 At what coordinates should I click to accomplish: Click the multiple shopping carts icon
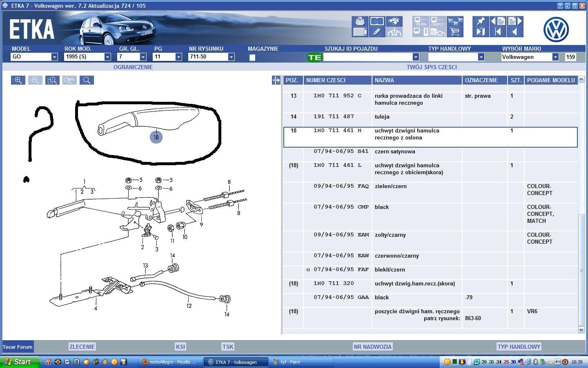455,21
